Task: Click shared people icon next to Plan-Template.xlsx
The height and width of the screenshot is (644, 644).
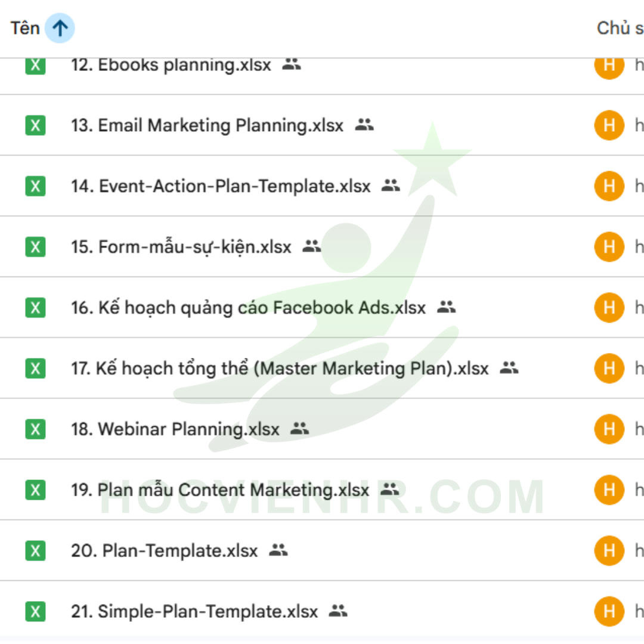Action: click(x=278, y=550)
